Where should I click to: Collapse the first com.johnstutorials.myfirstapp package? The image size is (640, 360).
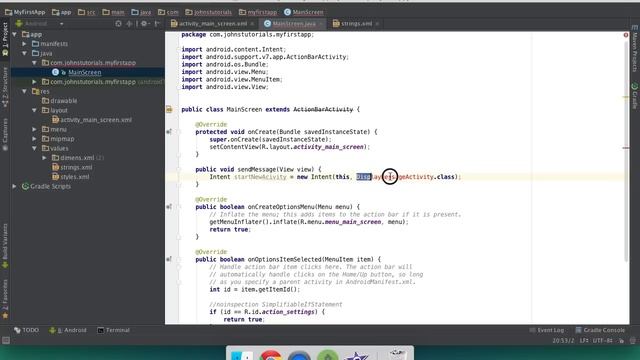tap(35, 63)
